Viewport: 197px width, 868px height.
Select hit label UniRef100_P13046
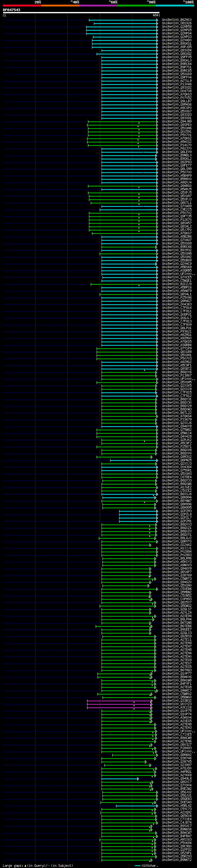[x=177, y=84]
